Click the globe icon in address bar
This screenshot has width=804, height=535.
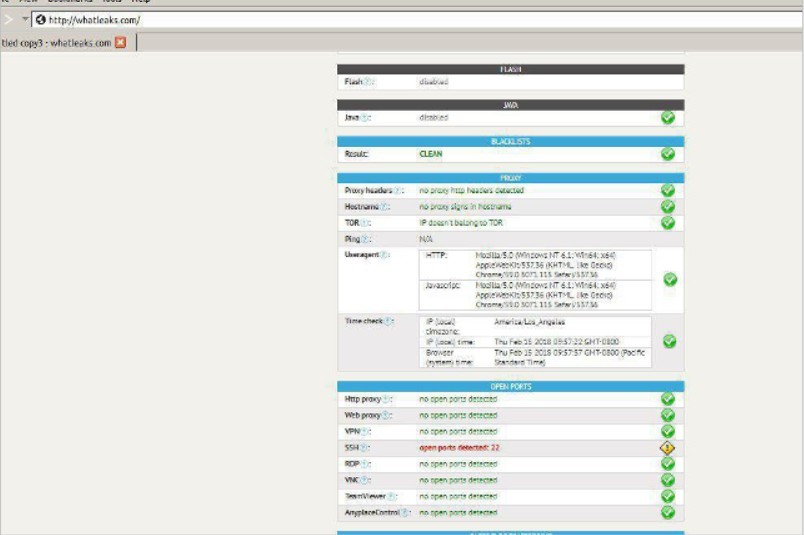tap(40, 19)
